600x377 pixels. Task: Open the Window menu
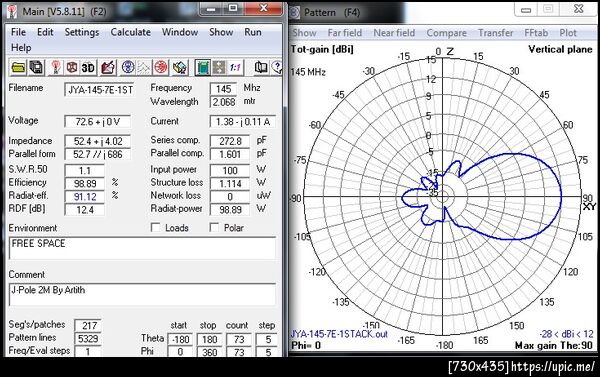180,32
